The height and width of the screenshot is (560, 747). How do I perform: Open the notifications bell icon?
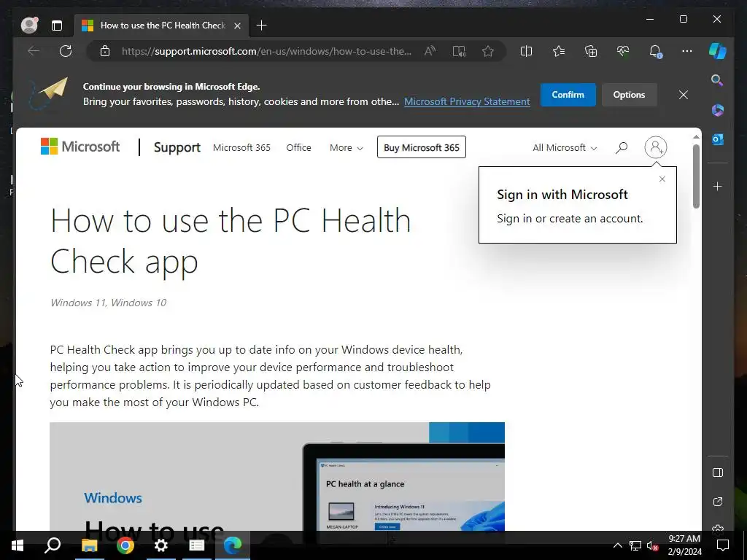tap(655, 51)
